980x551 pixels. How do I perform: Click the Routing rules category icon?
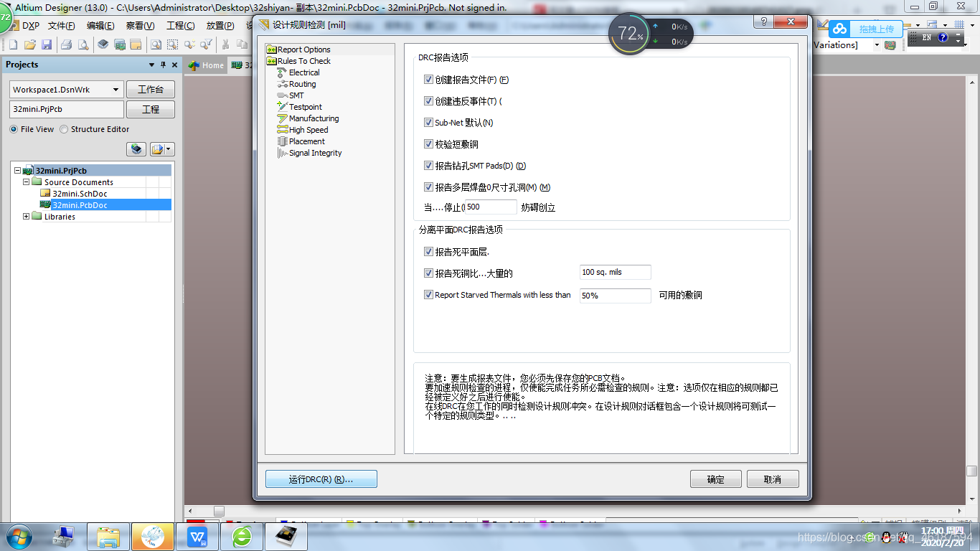(283, 84)
